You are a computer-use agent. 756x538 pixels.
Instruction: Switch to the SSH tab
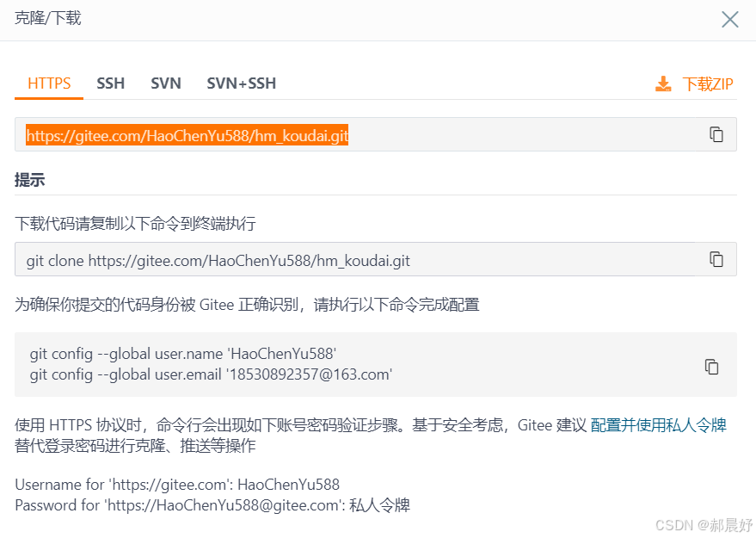tap(110, 83)
